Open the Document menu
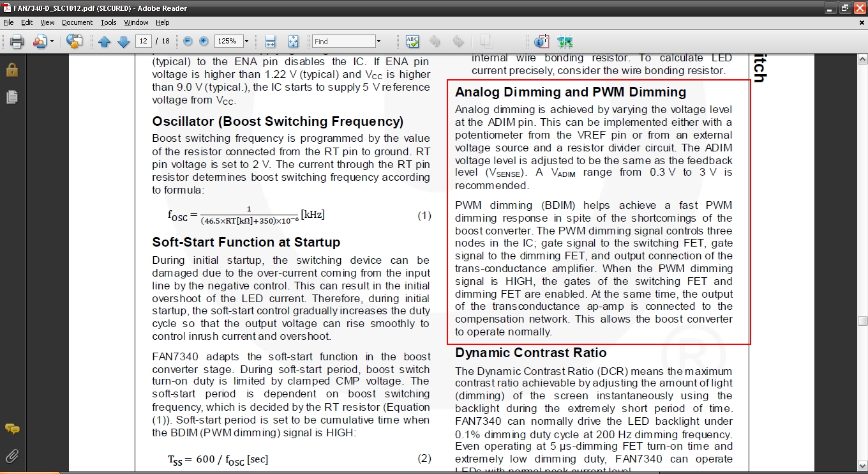Screen dimensions: 868x474 click(x=77, y=22)
